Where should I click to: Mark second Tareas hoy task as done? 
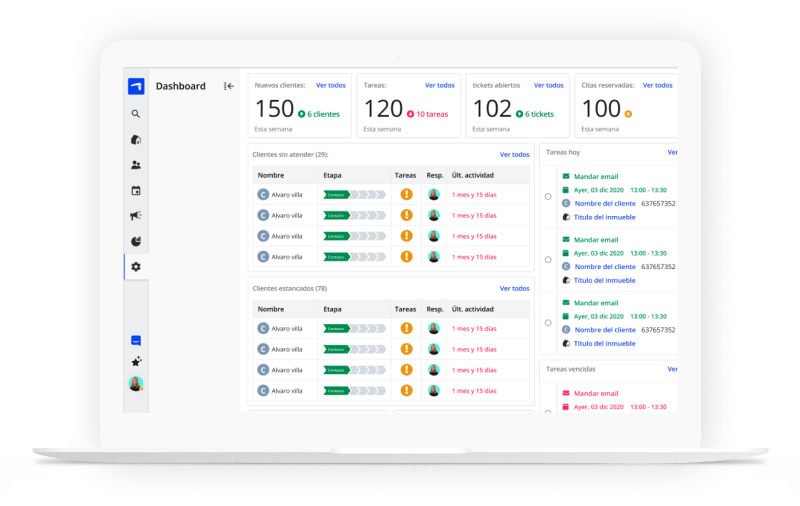coord(548,260)
